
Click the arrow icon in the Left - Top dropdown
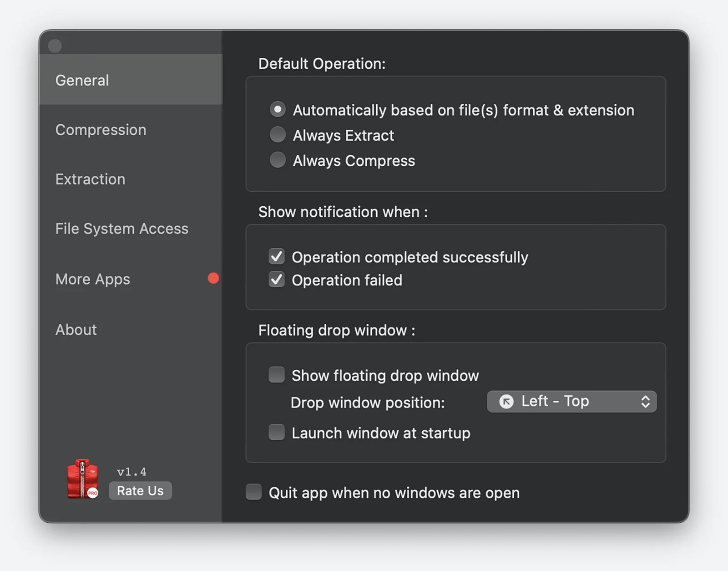(x=506, y=402)
